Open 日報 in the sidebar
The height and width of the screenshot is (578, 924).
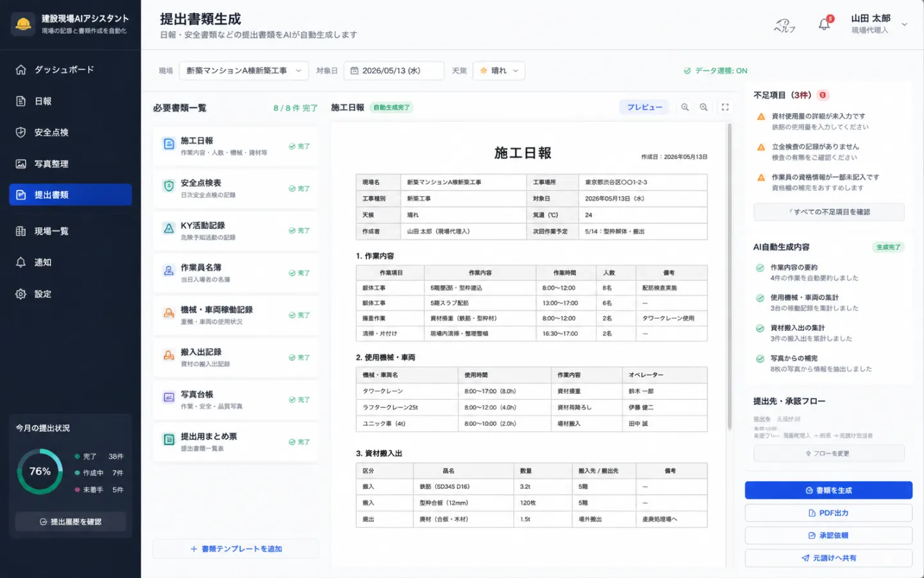(71, 101)
